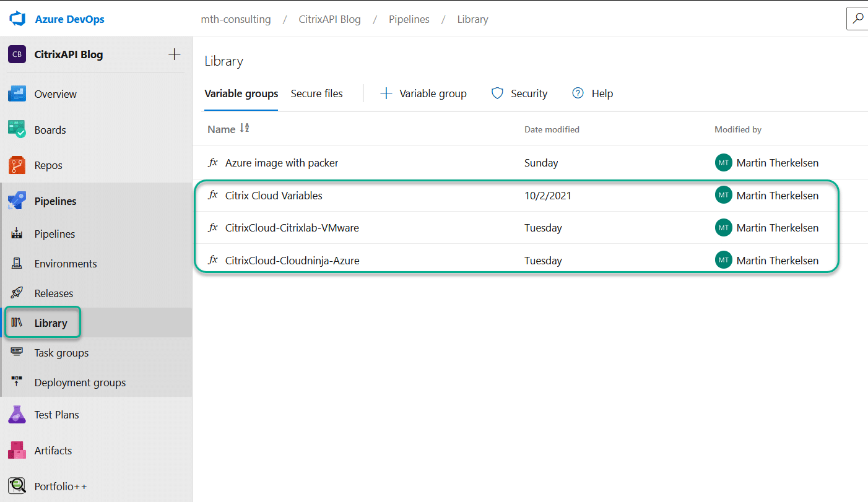This screenshot has width=868, height=502.
Task: Go to Pipelines sub-item under Pipelines
Action: (x=55, y=234)
